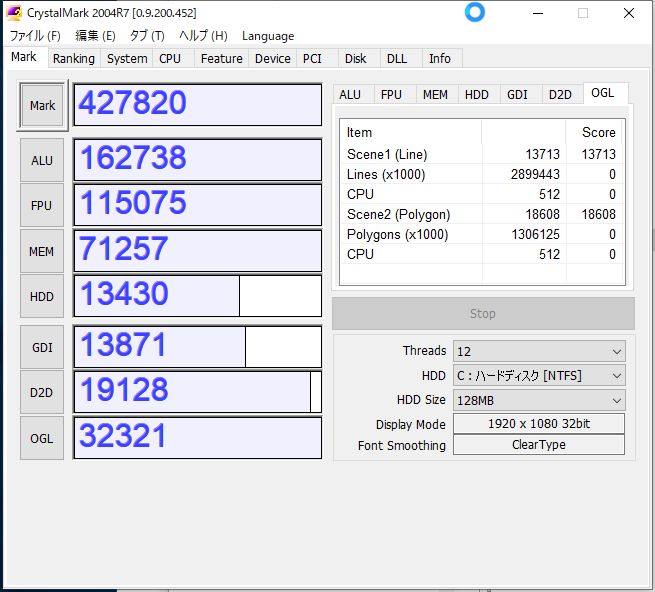This screenshot has height=592, width=655.
Task: Click the total Mark score 427820
Action: tap(198, 104)
